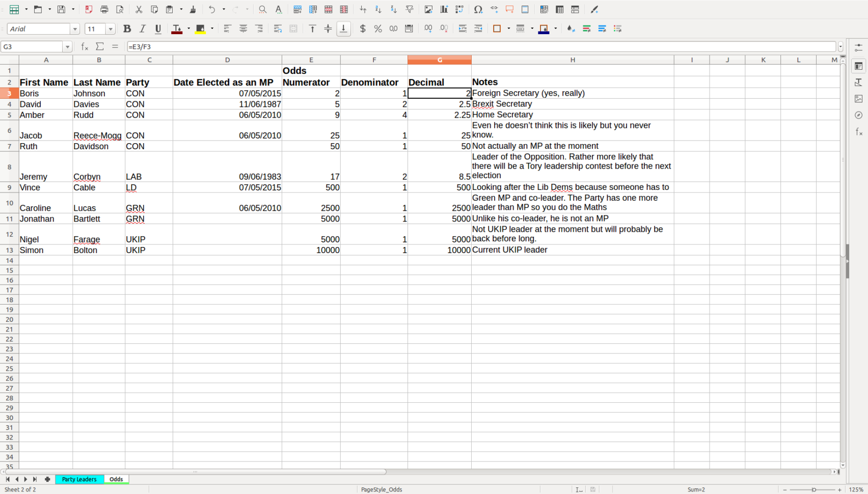This screenshot has width=868, height=494.
Task: Apply currency number format
Action: tap(363, 29)
